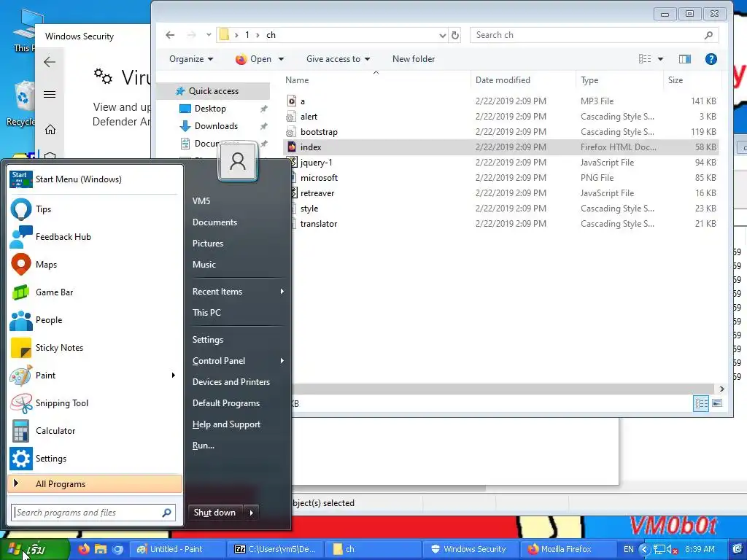
Task: Open the People app icon
Action: point(21,320)
